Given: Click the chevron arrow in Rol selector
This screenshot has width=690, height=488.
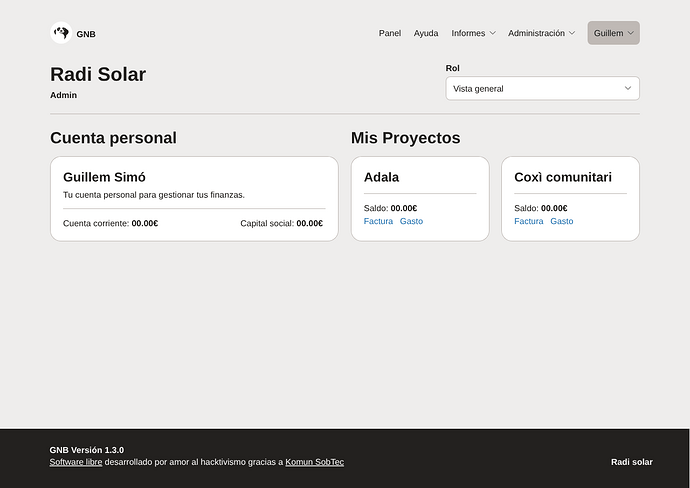Looking at the screenshot, I should [628, 88].
